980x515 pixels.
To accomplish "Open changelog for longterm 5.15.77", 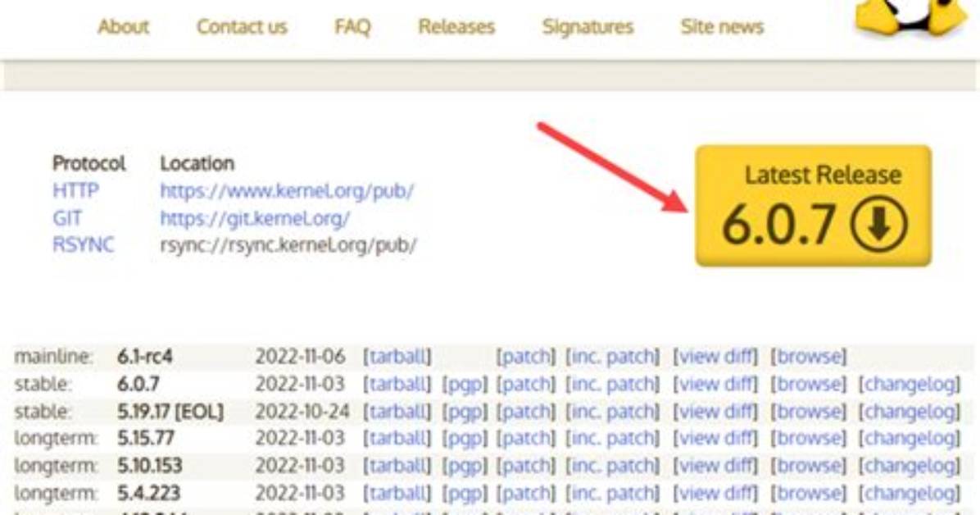I will pyautogui.click(x=910, y=438).
